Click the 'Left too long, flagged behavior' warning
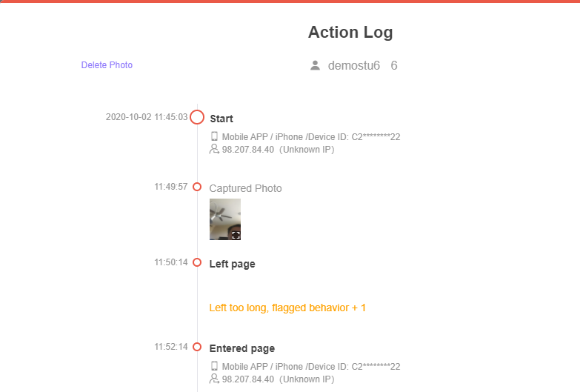 tap(287, 308)
